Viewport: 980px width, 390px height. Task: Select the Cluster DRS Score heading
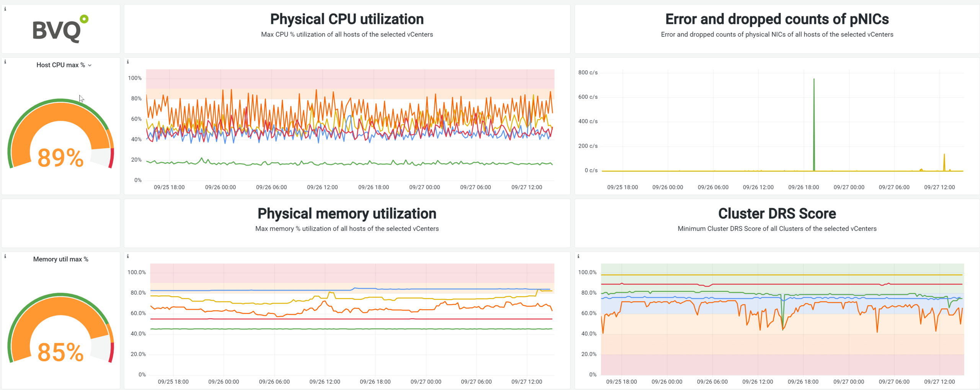(777, 213)
